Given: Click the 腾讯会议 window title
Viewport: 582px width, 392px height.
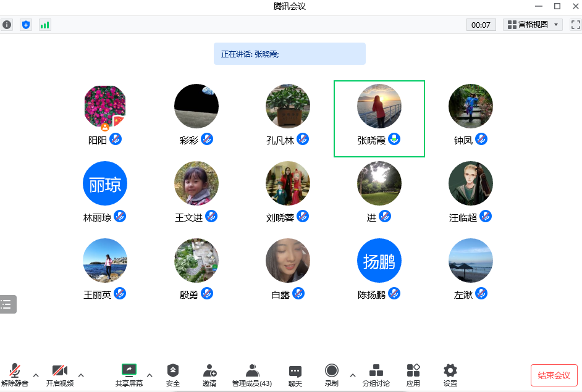Looking at the screenshot, I should click(x=290, y=6).
